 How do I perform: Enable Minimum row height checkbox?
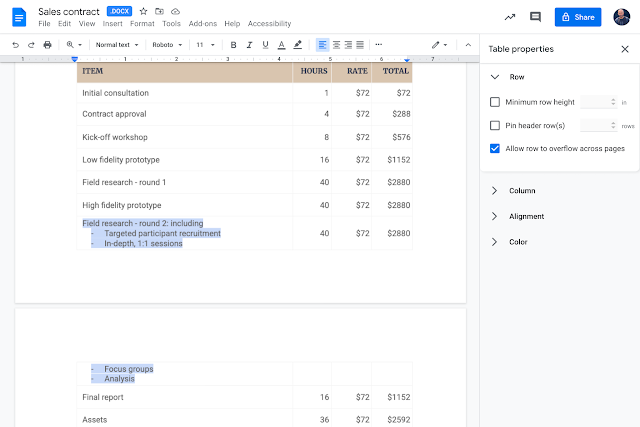point(495,102)
